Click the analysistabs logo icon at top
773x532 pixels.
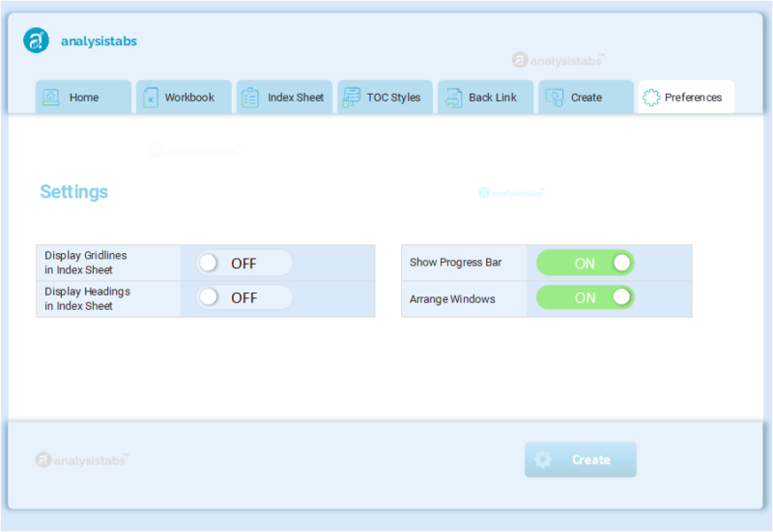click(x=37, y=41)
